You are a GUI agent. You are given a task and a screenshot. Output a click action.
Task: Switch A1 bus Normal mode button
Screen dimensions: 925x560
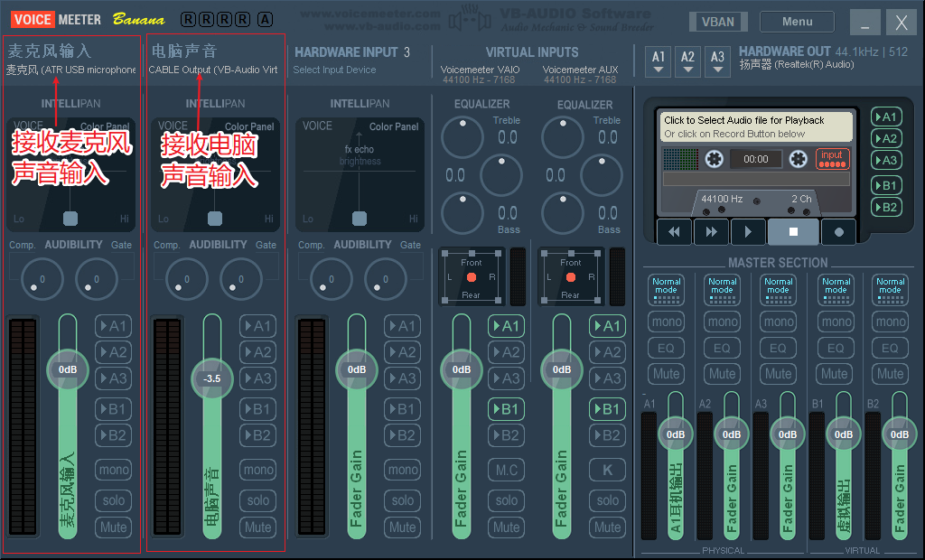tap(666, 289)
